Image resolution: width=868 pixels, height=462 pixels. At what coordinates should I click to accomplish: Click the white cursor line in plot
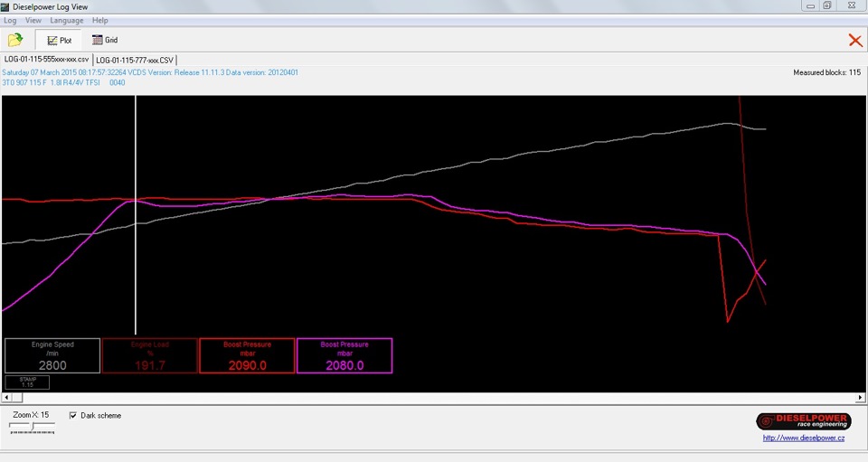click(x=136, y=216)
